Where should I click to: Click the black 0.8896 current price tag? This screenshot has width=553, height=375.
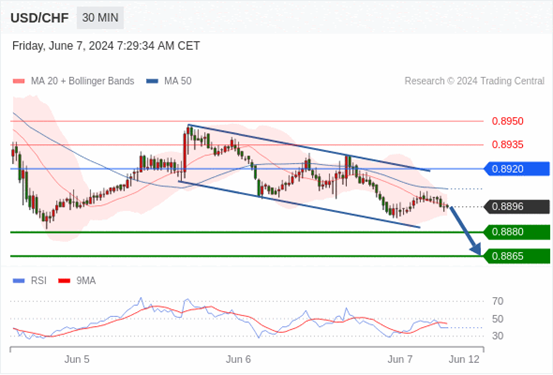pyautogui.click(x=516, y=207)
